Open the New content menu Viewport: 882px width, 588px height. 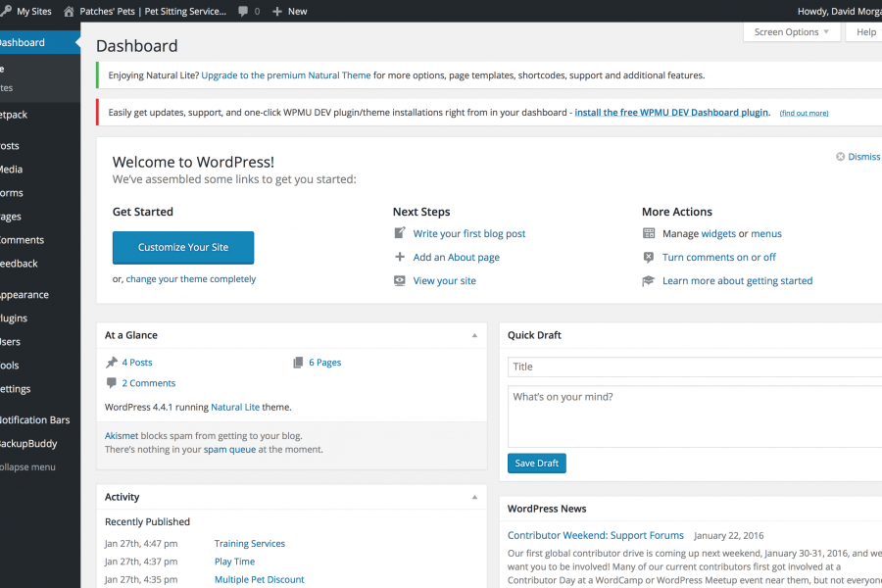tap(290, 11)
